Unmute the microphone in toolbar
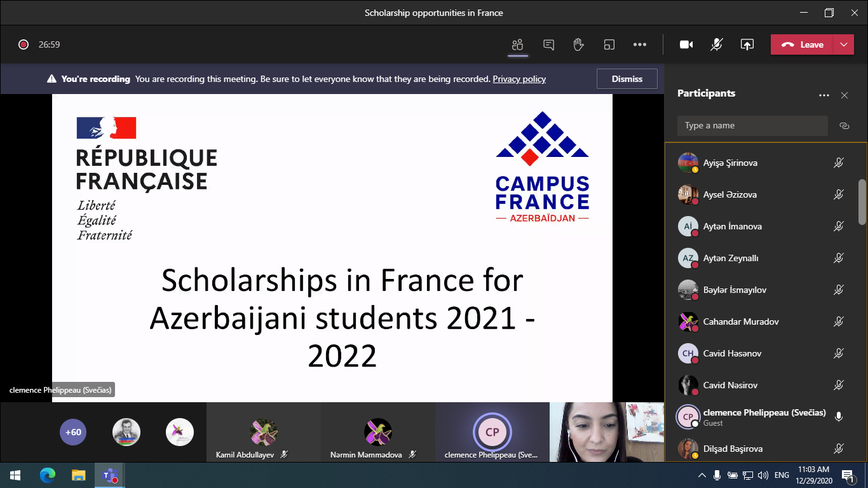This screenshot has height=488, width=868. (717, 44)
